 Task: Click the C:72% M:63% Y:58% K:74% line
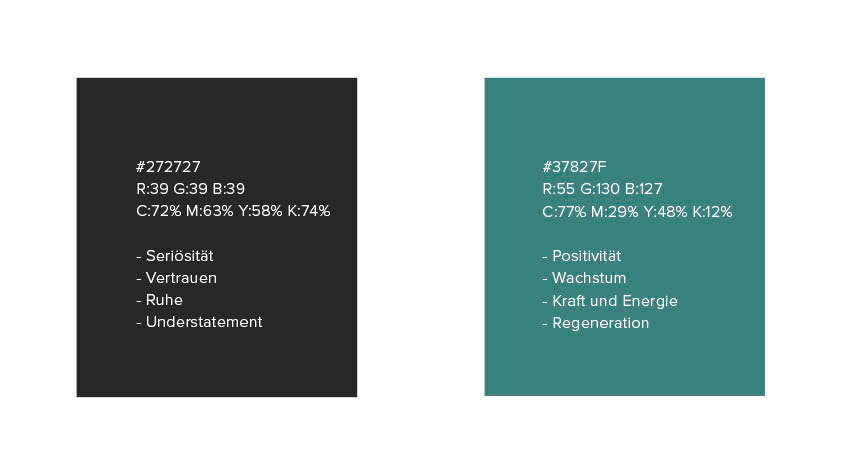coord(233,211)
